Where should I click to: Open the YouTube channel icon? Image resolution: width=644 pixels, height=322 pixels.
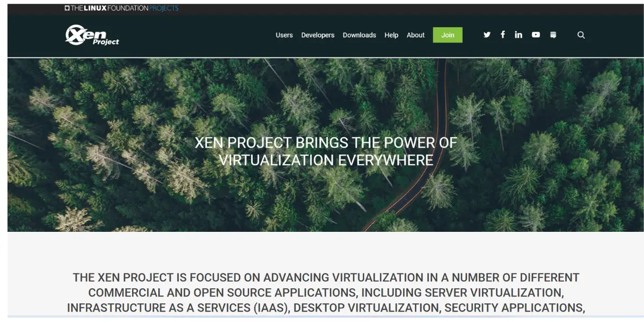coord(536,35)
